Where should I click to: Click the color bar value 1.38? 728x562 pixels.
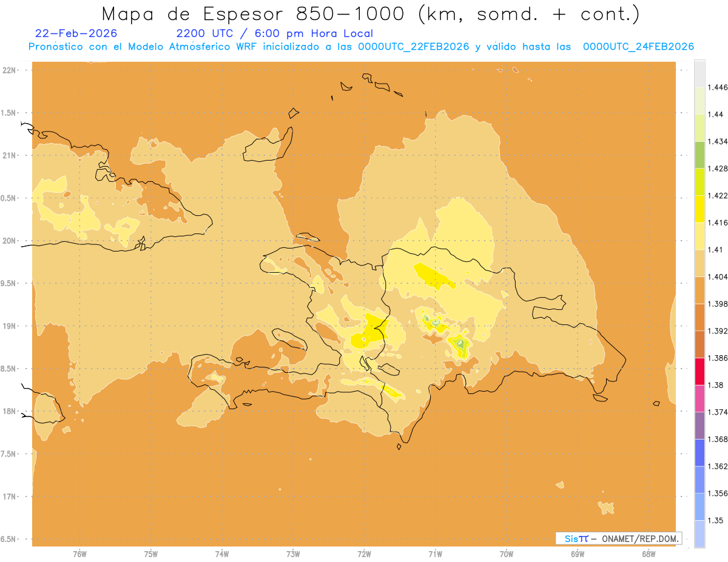tap(716, 385)
